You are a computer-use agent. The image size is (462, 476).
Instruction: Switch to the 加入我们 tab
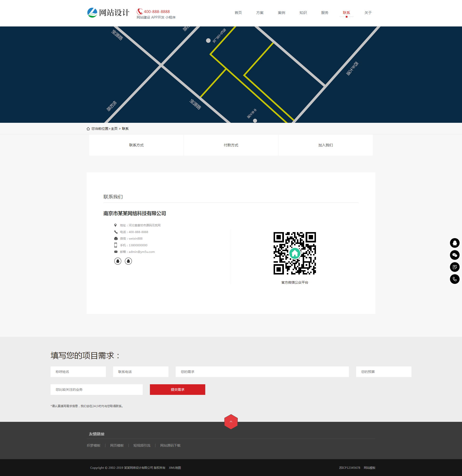325,145
